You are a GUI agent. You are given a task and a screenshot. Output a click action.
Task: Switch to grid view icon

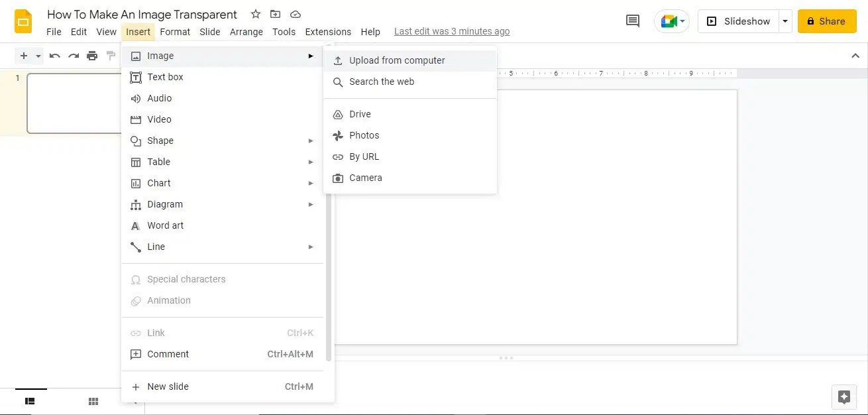point(93,401)
